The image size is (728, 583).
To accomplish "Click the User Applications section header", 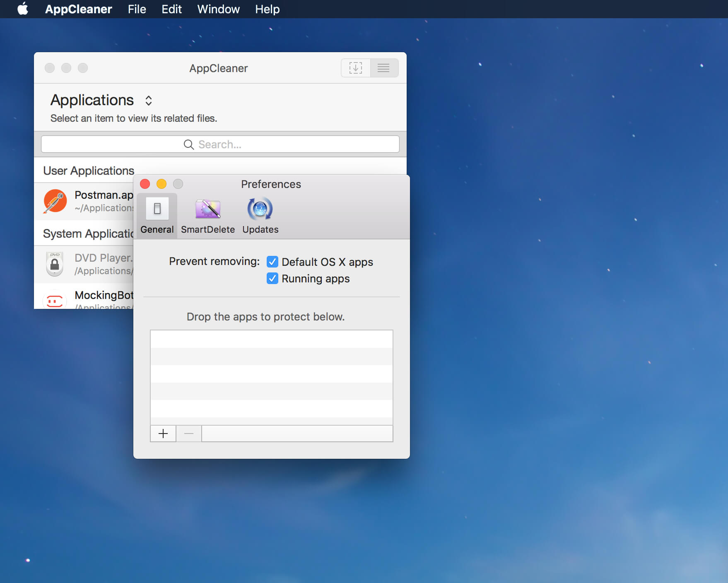I will click(89, 171).
